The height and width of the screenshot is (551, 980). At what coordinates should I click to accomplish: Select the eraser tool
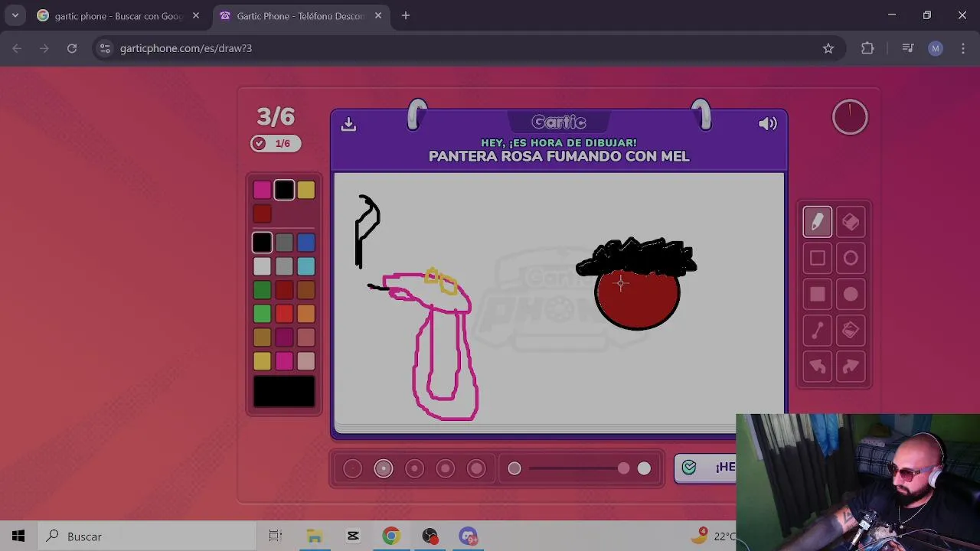click(x=851, y=222)
